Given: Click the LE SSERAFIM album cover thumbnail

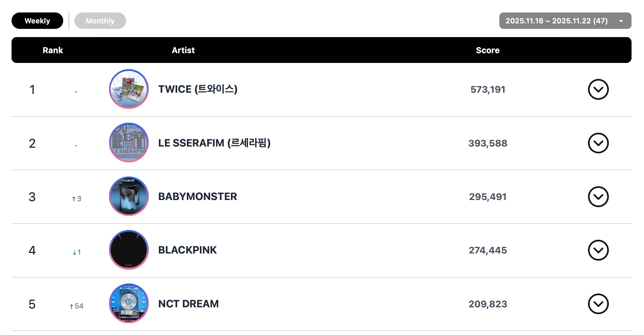Looking at the screenshot, I should (129, 143).
